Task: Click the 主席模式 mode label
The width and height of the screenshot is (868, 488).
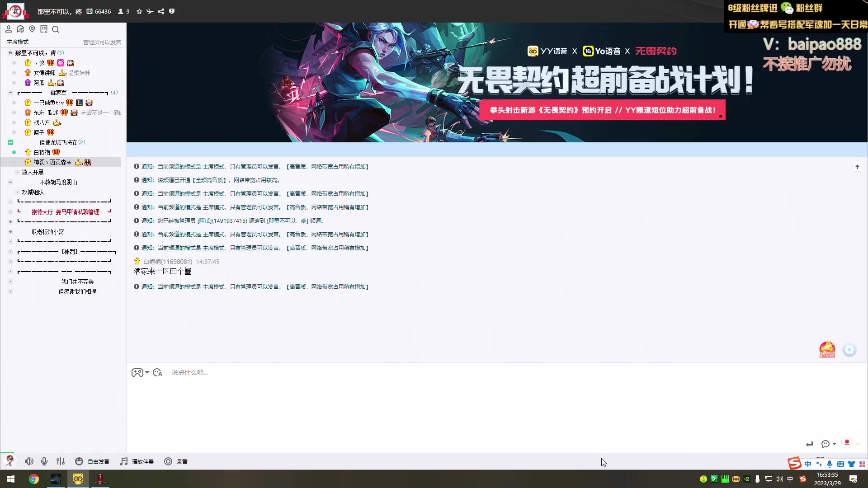Action: pos(18,42)
